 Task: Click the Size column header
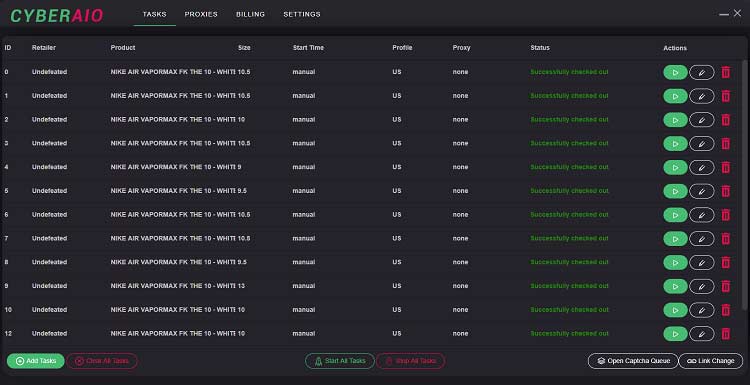tap(244, 48)
